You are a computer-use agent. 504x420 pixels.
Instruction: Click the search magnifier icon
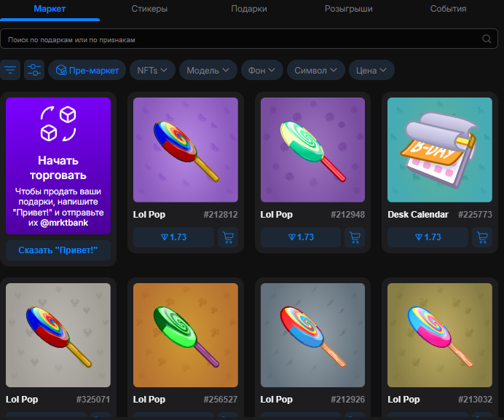(x=487, y=39)
